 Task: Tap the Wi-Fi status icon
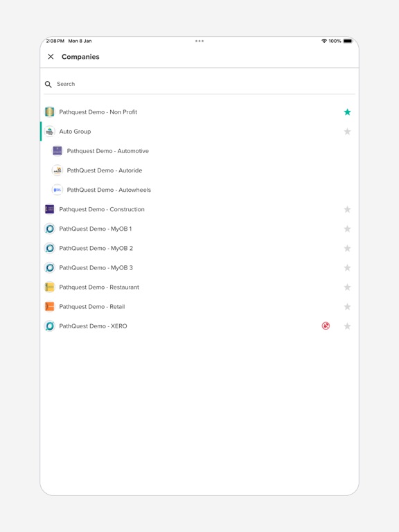point(324,41)
